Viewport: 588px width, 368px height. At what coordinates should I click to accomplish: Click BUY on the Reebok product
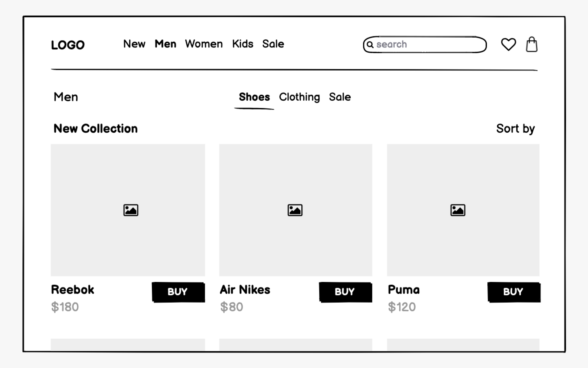pyautogui.click(x=178, y=292)
